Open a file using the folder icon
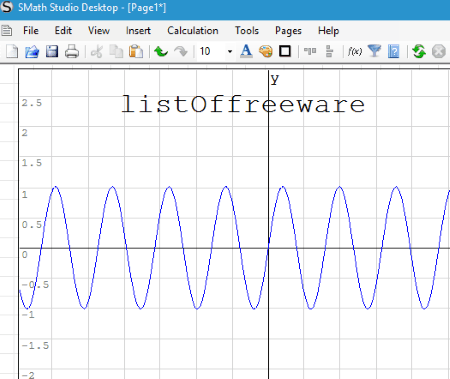 (x=32, y=52)
